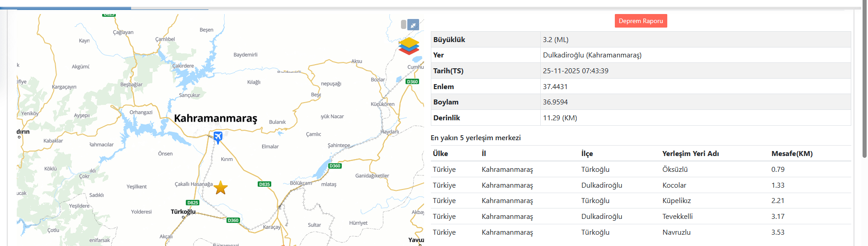Click the vertical page scrollbar thumb
Screen dimensions: 868x246
coord(864,81)
